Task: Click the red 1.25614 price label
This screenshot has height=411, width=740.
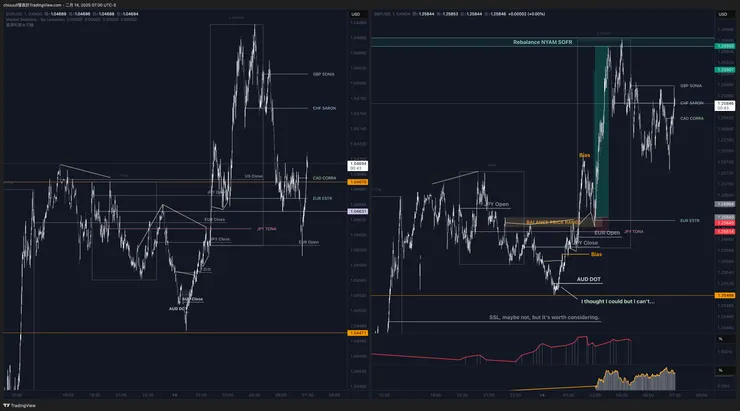Action: click(x=724, y=232)
